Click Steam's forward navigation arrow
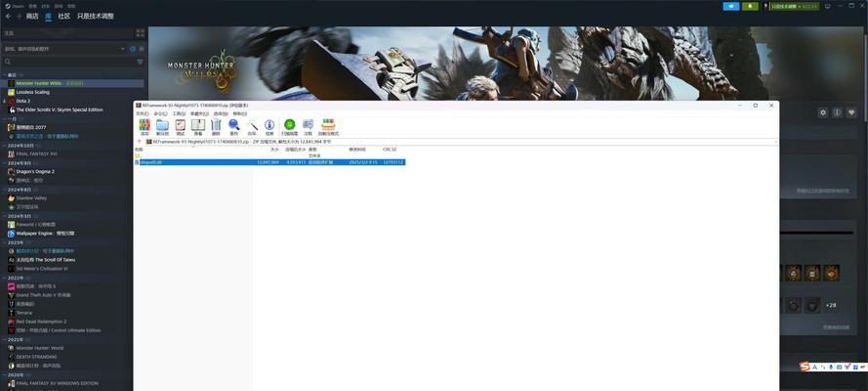868x391 pixels. [x=19, y=17]
